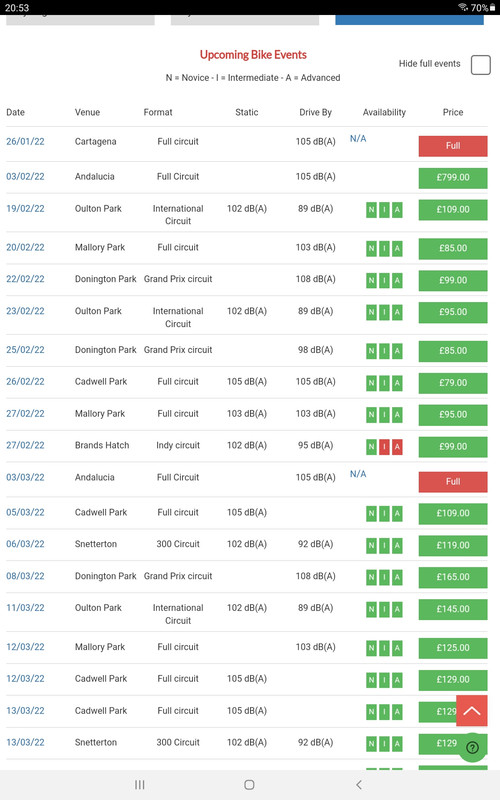The width and height of the screenshot is (500, 800).
Task: Tap the Android home navigation button
Action: [x=249, y=785]
